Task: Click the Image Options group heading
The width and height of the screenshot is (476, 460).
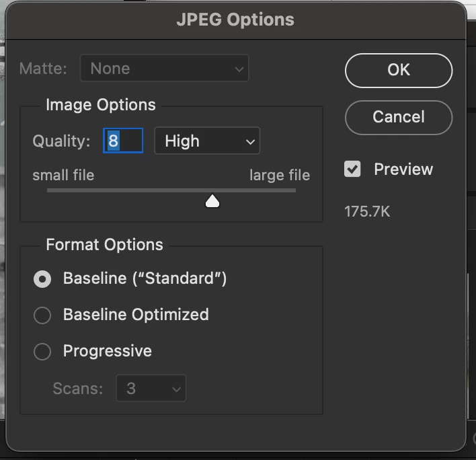Action: pyautogui.click(x=100, y=105)
